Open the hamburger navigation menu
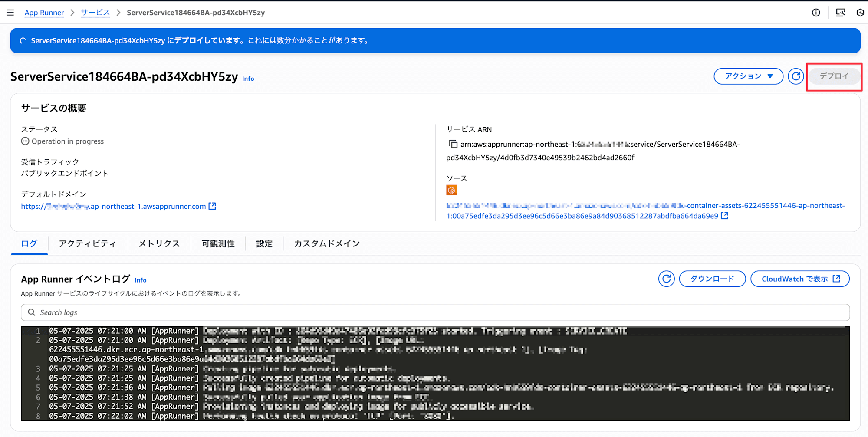The image size is (868, 437). [10, 13]
